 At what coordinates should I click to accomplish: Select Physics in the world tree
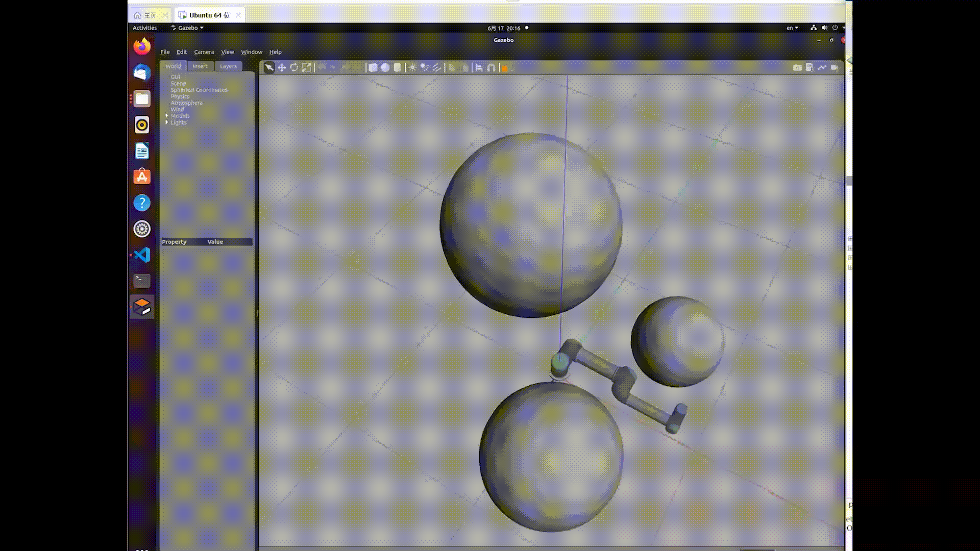180,96
